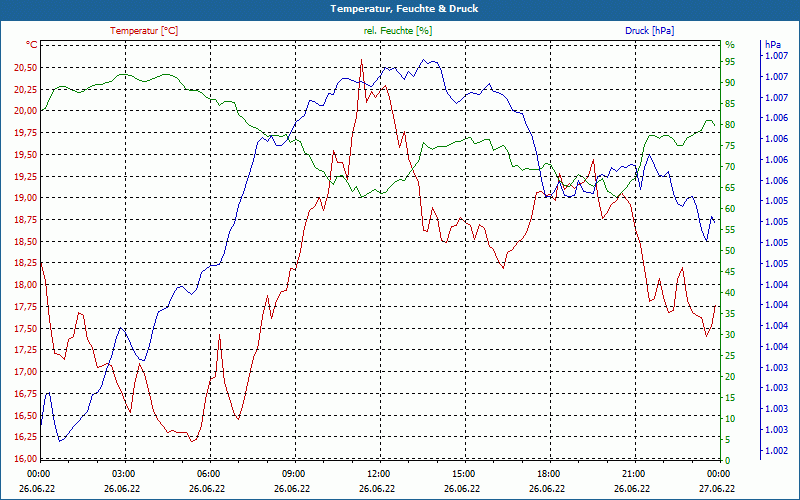Viewport: 800px width, 500px height.
Task: Click the green '%' unit label on the humidity axis
Action: 730,45
